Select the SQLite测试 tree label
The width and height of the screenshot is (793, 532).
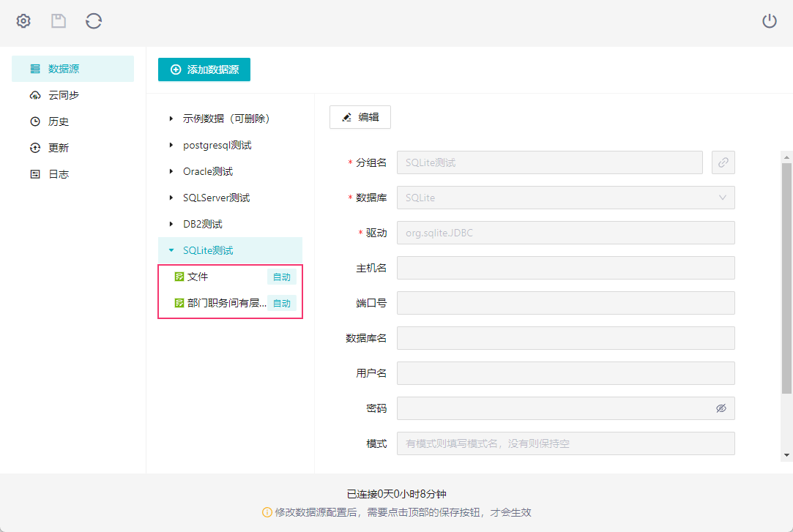tap(208, 250)
